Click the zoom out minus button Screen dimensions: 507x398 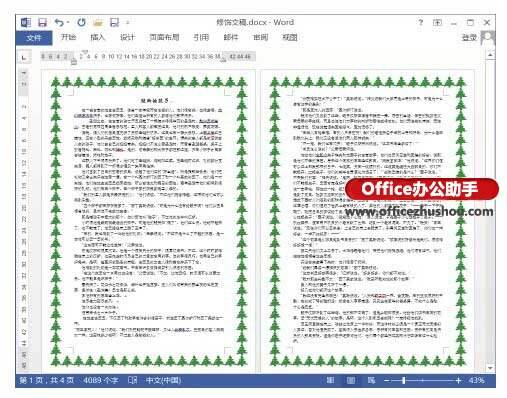387,380
